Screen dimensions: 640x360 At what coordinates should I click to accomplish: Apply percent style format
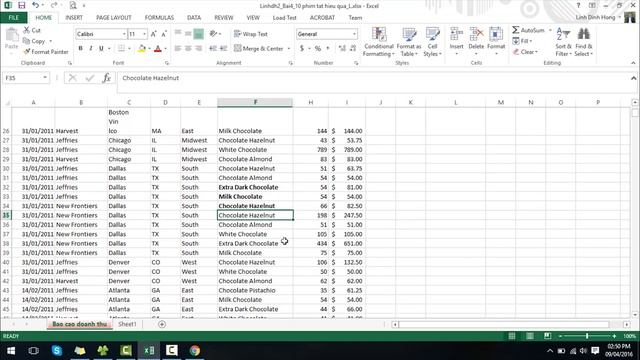tap(318, 48)
